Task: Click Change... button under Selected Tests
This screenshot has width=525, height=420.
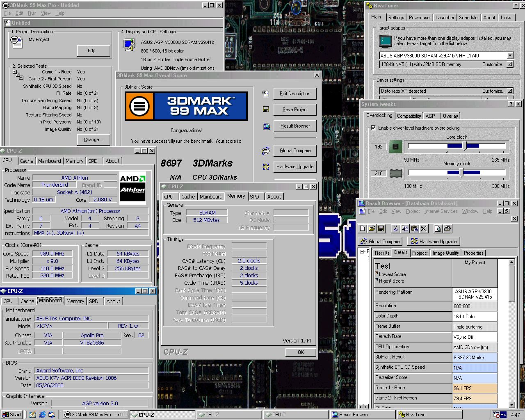Action: click(x=93, y=139)
